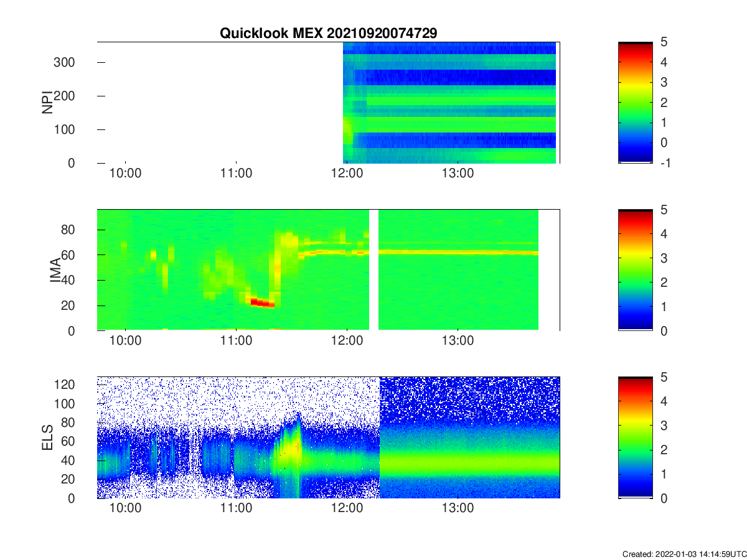Click the NPI panel color scale bar
Viewport: 747px width, 560px height.
636,103
